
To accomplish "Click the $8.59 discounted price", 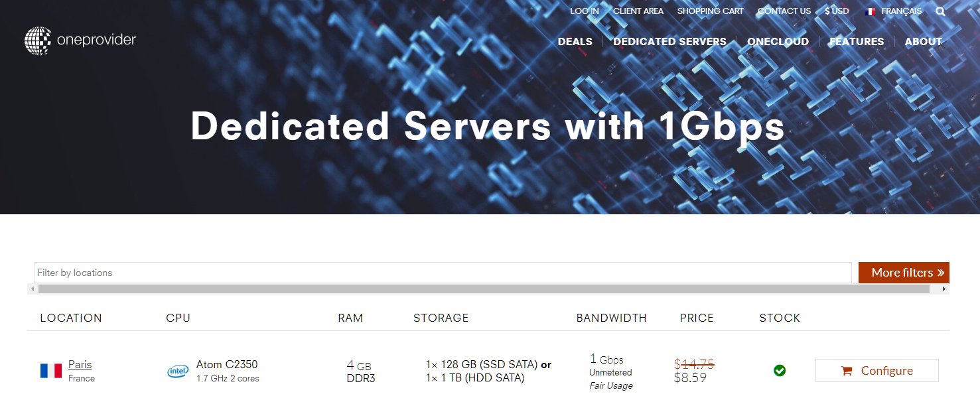I will click(690, 377).
